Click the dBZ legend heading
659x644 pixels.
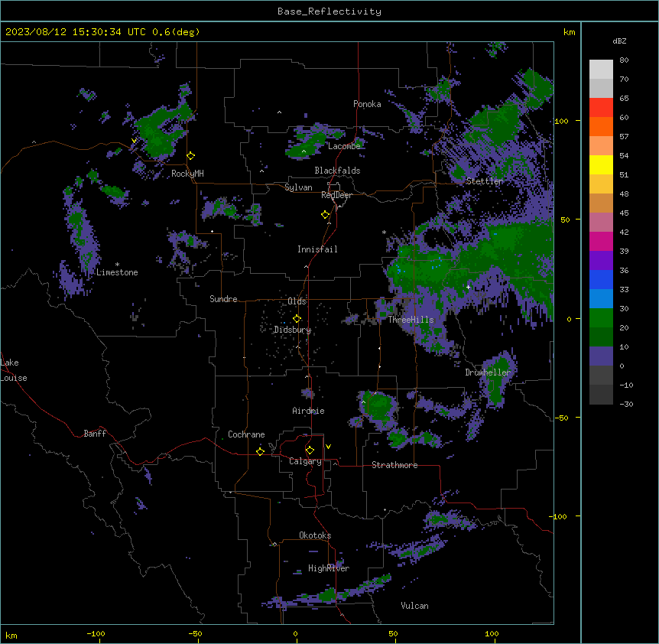pos(619,41)
